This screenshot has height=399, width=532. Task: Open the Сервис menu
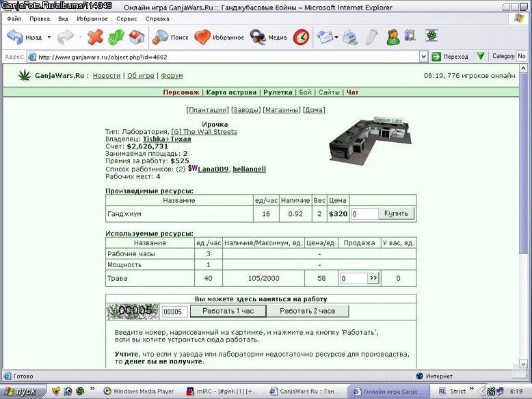127,19
